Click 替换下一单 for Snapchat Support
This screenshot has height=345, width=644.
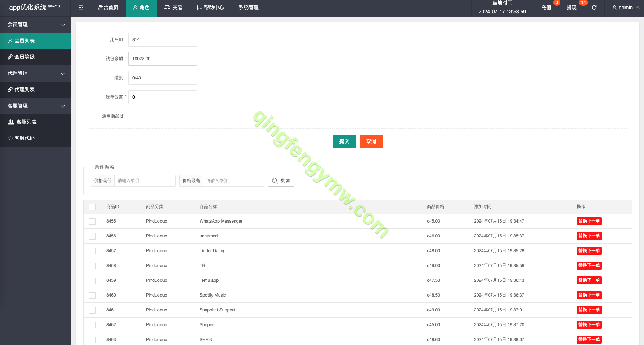[x=589, y=310]
